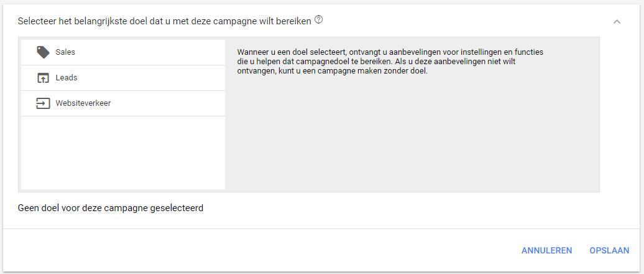This screenshot has height=274, width=644.
Task: Click 'Geen doel voor deze campagne geselecteerd' text
Action: (111, 208)
